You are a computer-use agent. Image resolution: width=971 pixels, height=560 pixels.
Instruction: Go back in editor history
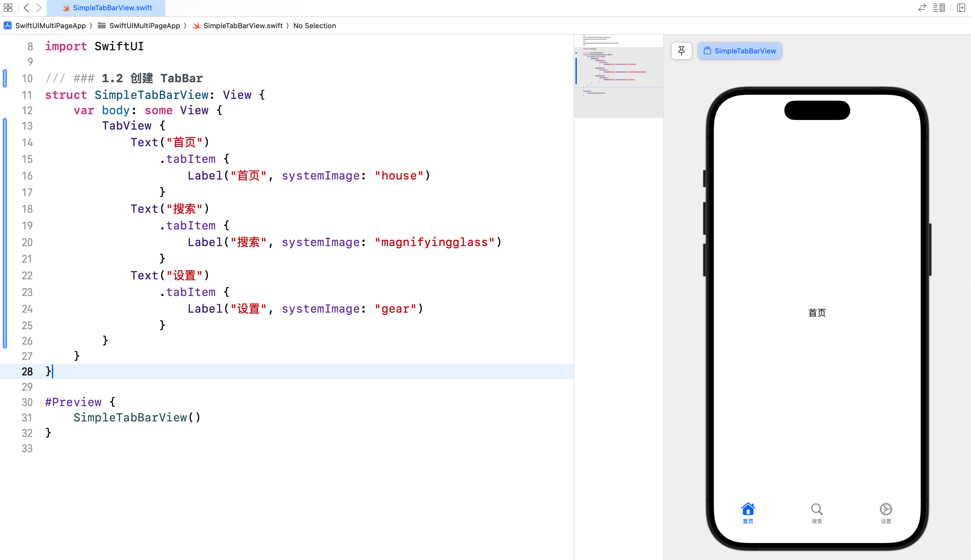click(26, 8)
